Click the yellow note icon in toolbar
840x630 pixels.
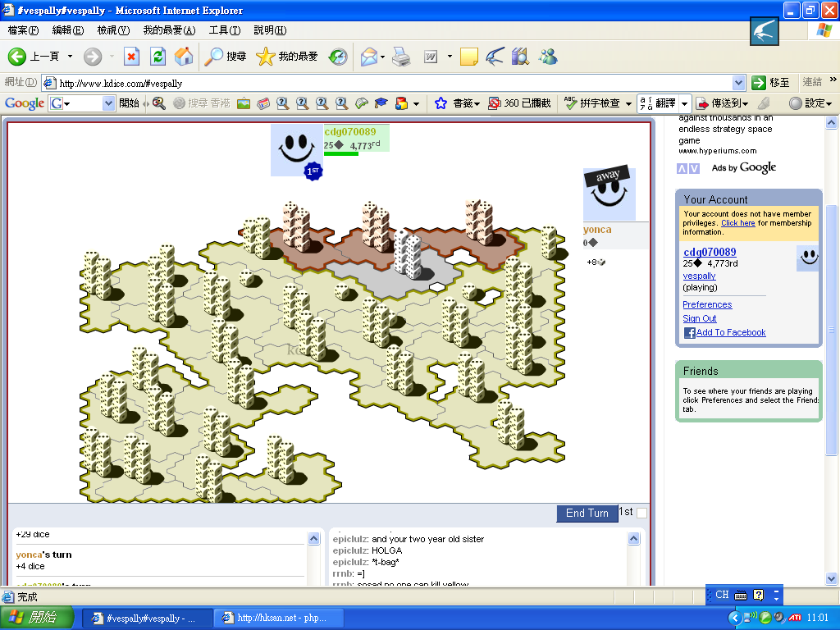pyautogui.click(x=468, y=57)
